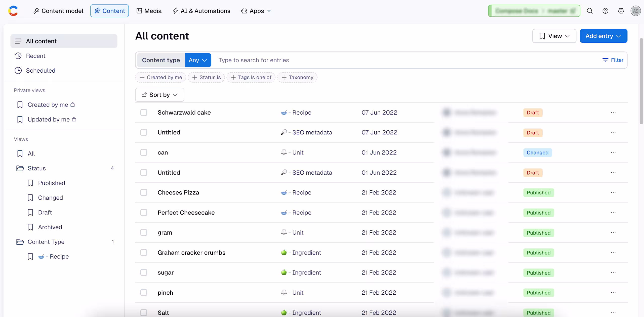Click the AS user avatar
The image size is (644, 317).
click(636, 11)
